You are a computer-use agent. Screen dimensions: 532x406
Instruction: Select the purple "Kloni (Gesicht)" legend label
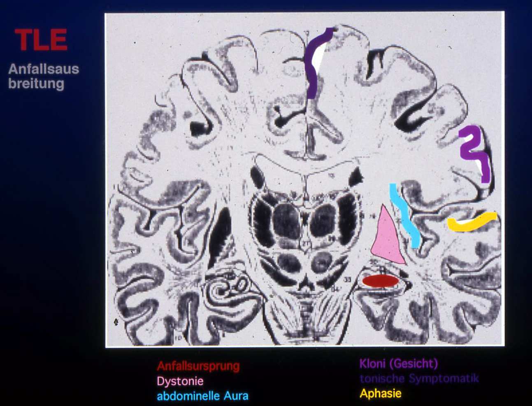[399, 364]
